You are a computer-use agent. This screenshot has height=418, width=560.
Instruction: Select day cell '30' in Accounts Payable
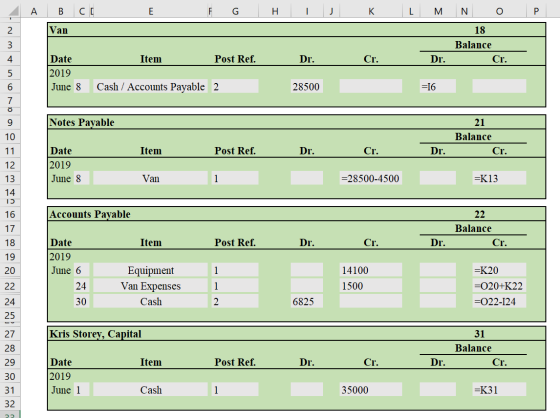(81, 302)
